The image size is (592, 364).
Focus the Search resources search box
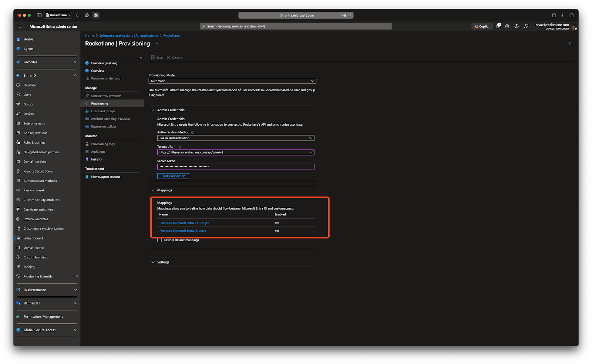coord(296,26)
